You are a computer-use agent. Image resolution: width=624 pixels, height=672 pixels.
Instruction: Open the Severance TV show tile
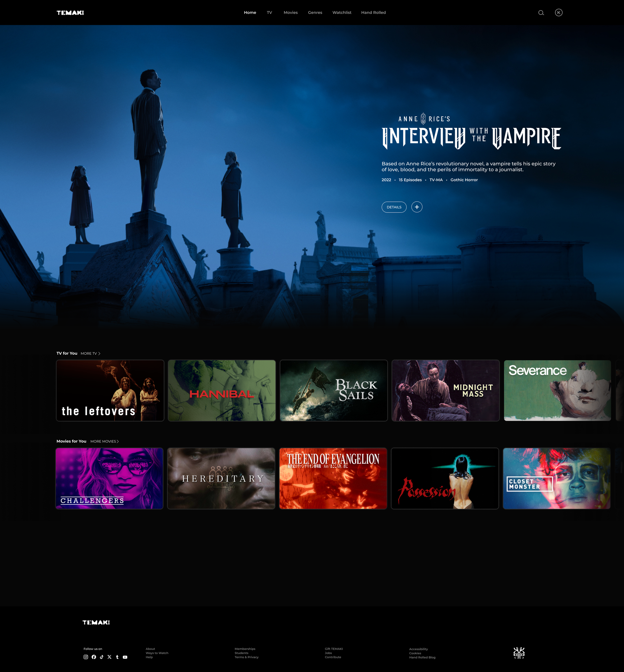tap(557, 391)
